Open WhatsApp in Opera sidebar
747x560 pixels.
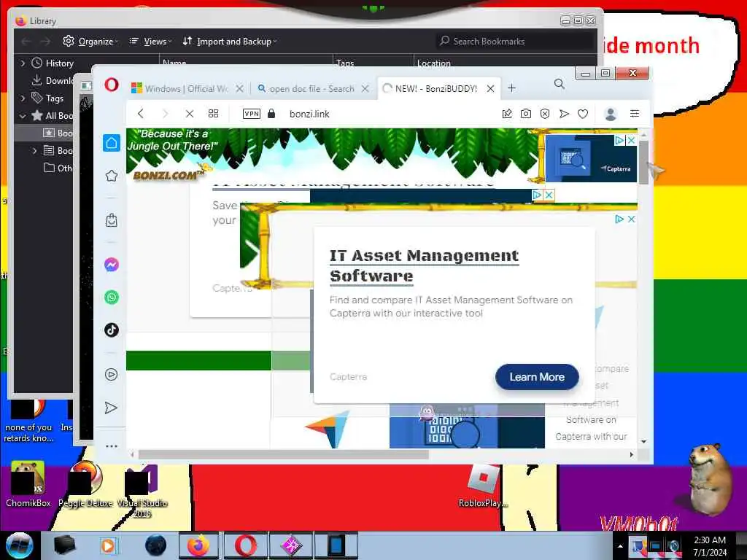[x=112, y=297]
